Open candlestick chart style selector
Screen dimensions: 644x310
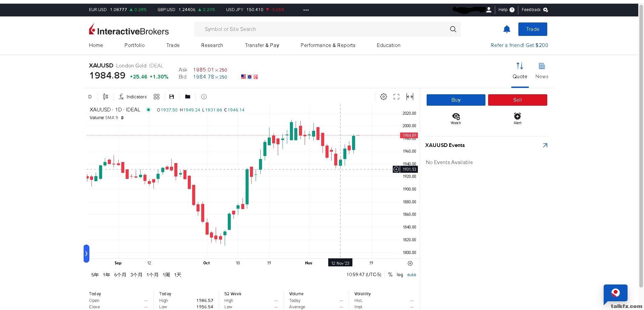[x=105, y=97]
